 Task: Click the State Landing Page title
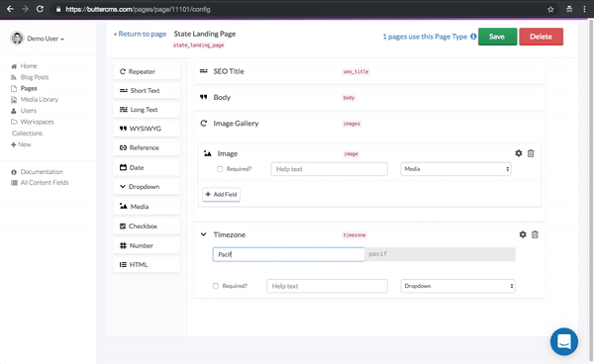point(205,34)
